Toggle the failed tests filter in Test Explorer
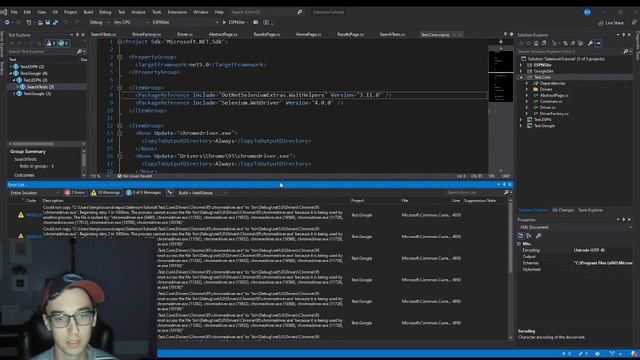Screen dimensions: 640x360 pyautogui.click(x=51, y=43)
